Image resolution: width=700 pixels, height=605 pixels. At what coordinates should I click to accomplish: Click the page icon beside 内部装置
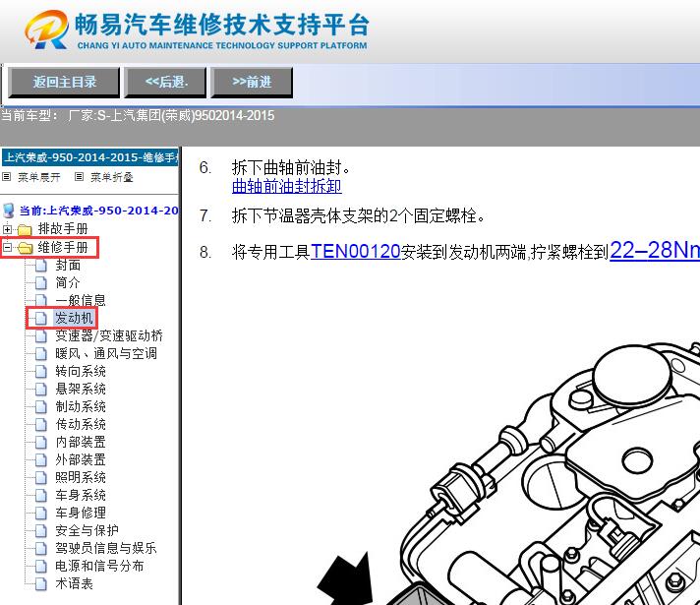pos(41,443)
